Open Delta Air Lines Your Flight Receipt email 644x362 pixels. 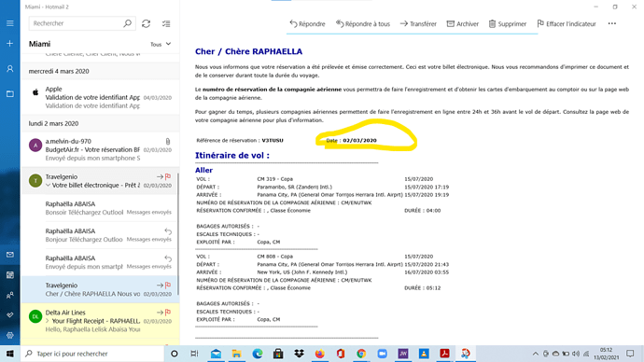point(100,321)
